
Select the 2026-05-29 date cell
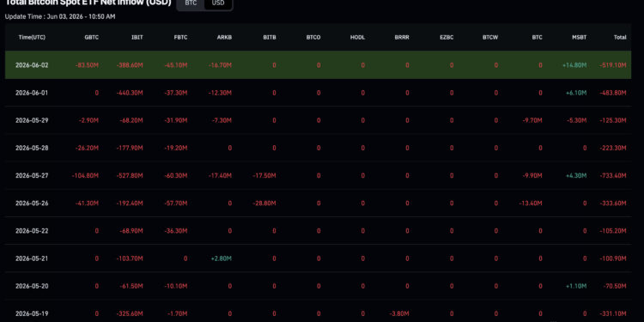[32, 120]
